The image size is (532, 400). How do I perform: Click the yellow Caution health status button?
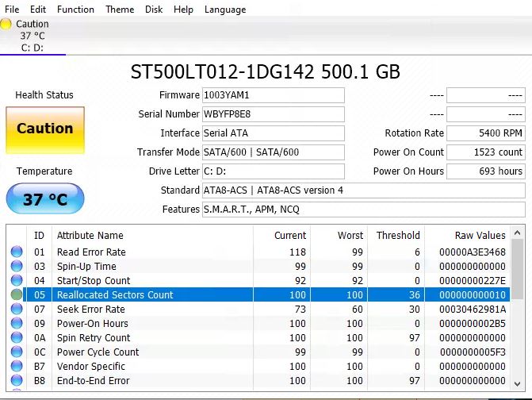pos(44,129)
